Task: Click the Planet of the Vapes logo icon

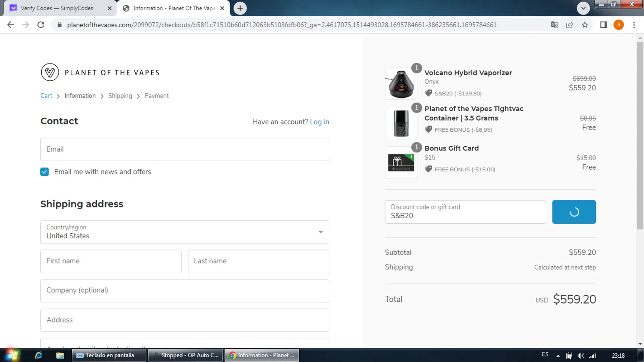Action: [x=50, y=72]
